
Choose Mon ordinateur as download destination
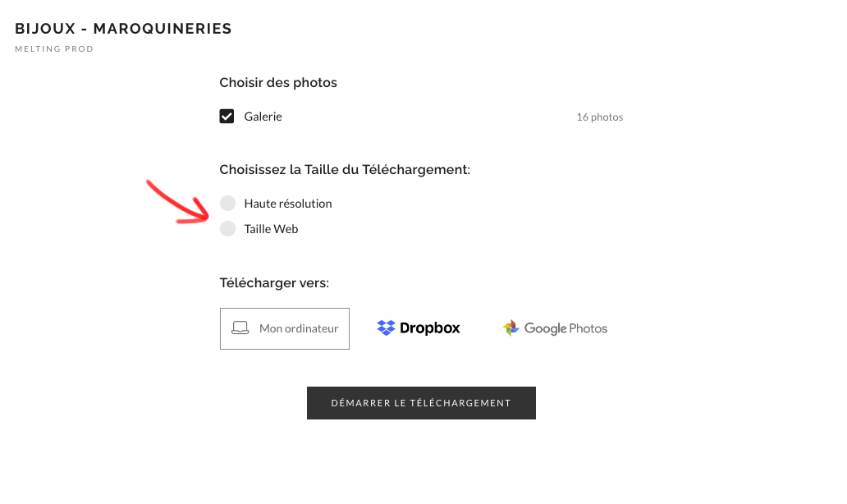(285, 328)
